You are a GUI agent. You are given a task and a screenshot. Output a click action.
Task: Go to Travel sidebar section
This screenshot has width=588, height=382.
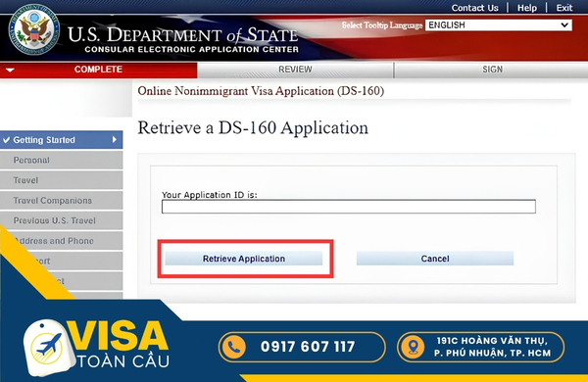pyautogui.click(x=62, y=180)
